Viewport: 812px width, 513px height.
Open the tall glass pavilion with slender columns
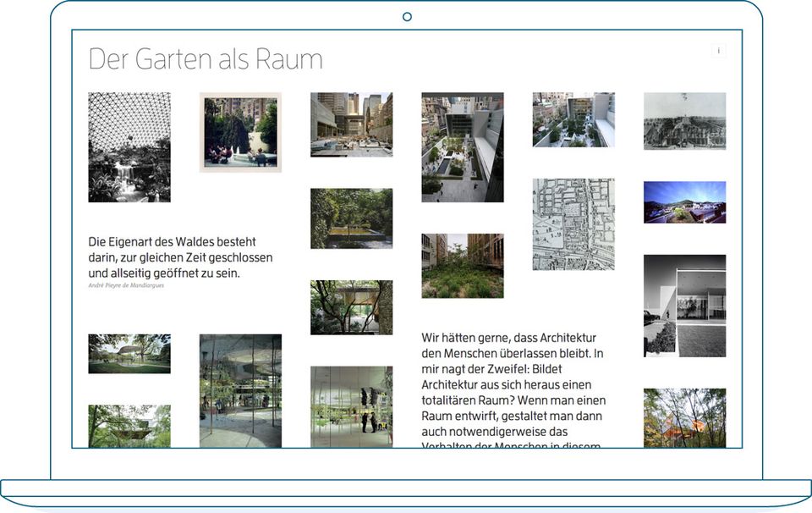(240, 390)
